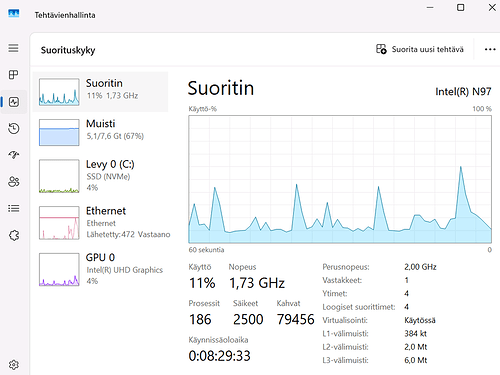Maximize the Tehtävienhallinta window
The image size is (500, 375).
[x=460, y=7]
